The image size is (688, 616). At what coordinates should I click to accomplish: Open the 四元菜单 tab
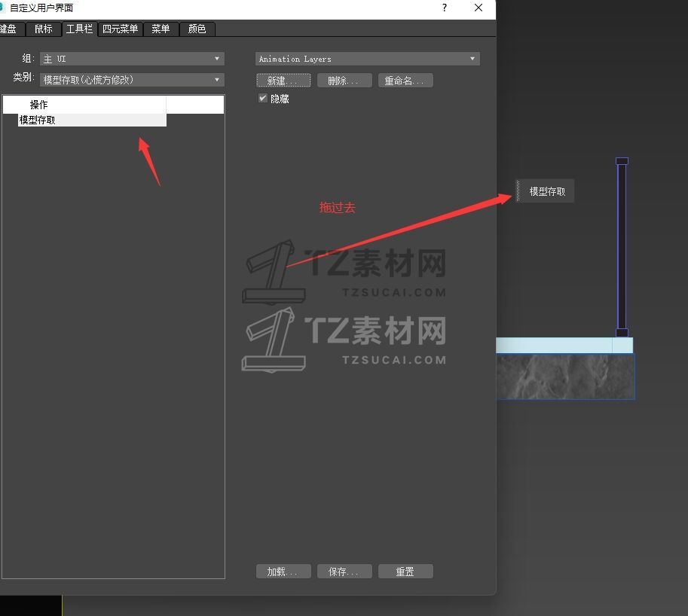point(121,29)
